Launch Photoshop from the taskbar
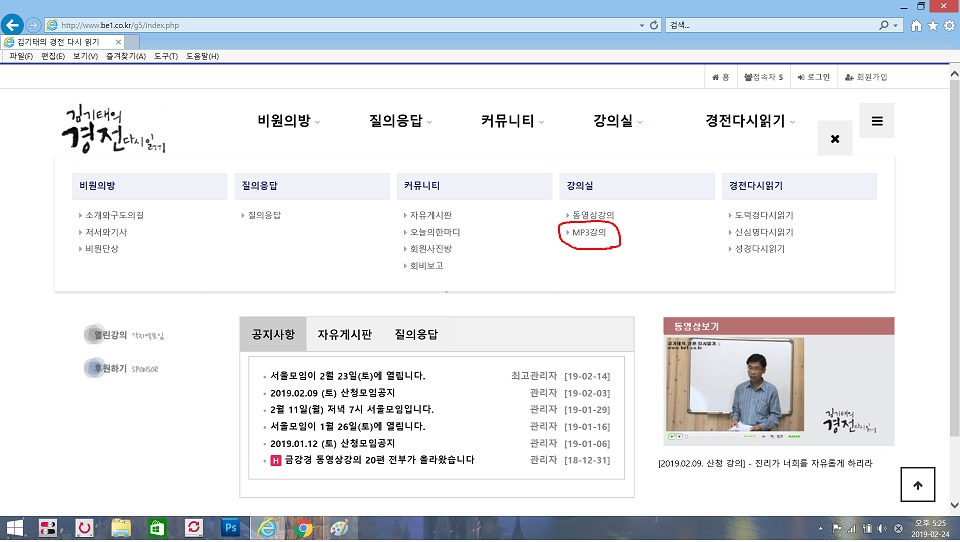This screenshot has height=542, width=960. [230, 528]
